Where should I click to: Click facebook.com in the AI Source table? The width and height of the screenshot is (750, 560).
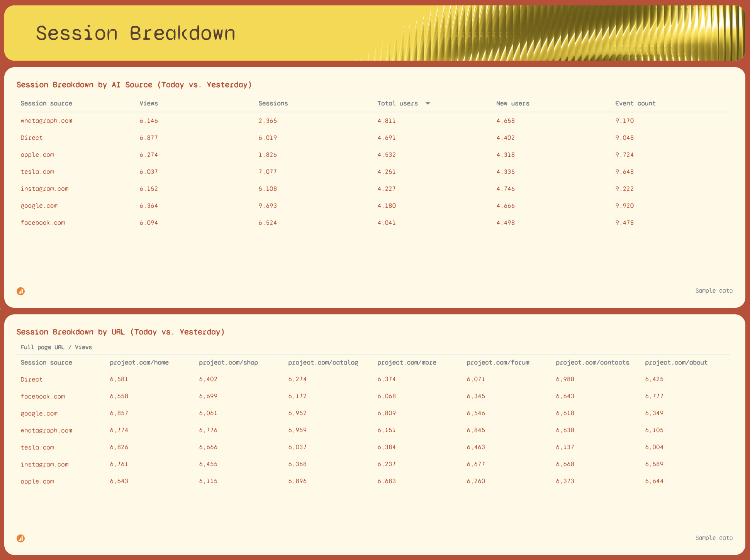pos(43,222)
